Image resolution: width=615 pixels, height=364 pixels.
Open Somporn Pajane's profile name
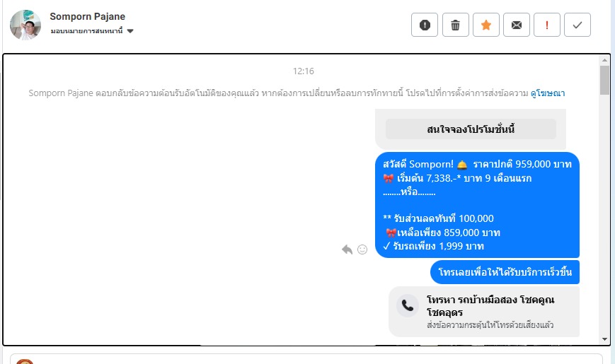(88, 16)
